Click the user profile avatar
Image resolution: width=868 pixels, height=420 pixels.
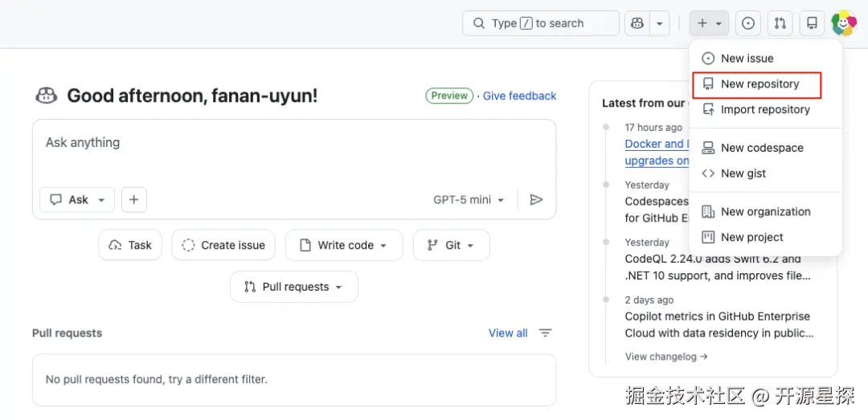(843, 23)
